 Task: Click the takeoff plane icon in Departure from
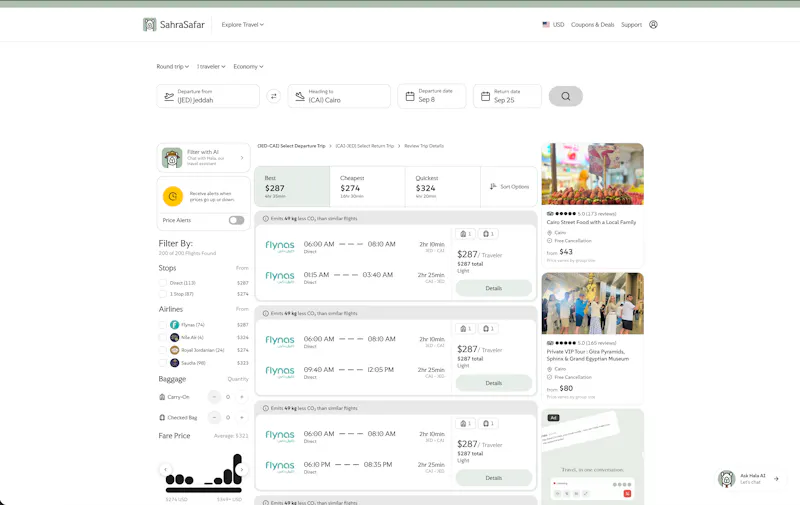point(169,96)
